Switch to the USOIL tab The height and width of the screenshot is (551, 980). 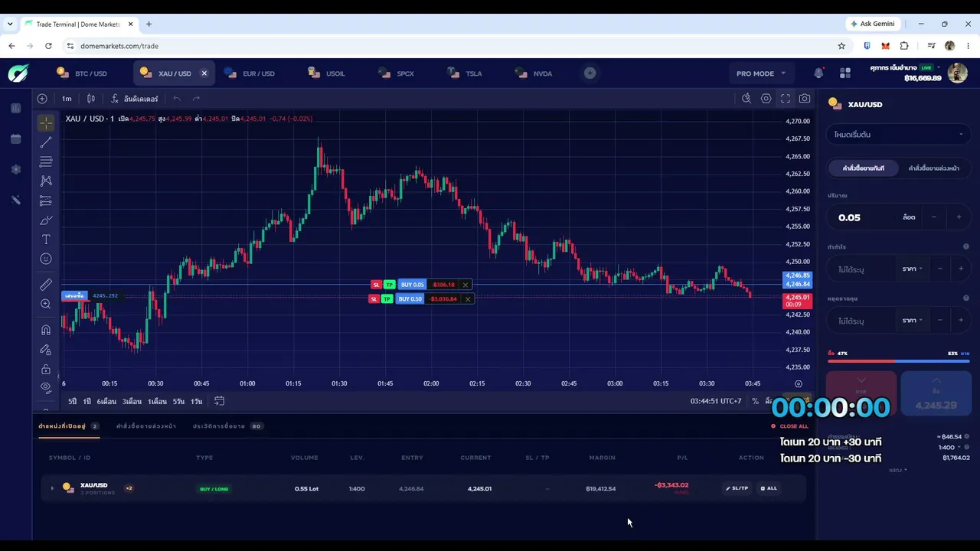pyautogui.click(x=327, y=73)
